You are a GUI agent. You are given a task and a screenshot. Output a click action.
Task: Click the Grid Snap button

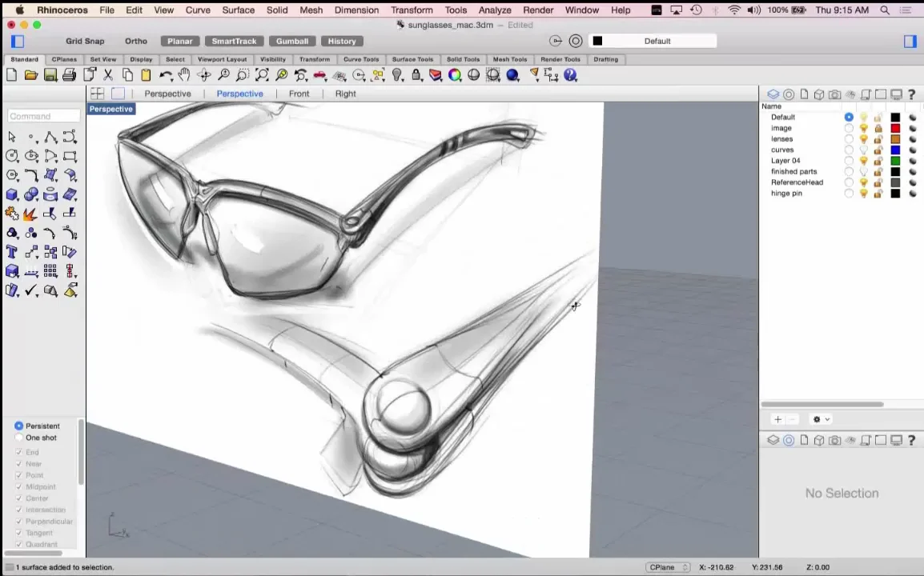tap(85, 42)
